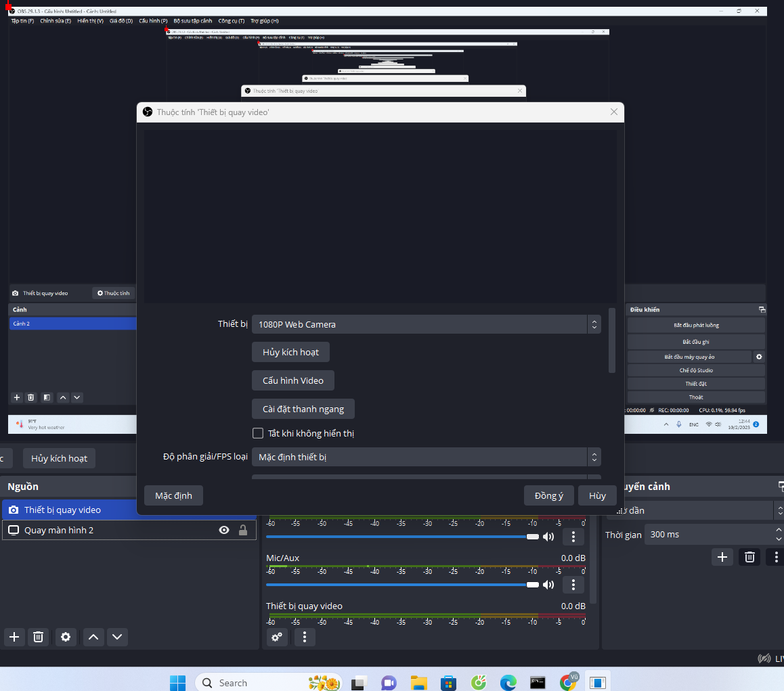Delete the selected scene using the trash icon

(30, 397)
